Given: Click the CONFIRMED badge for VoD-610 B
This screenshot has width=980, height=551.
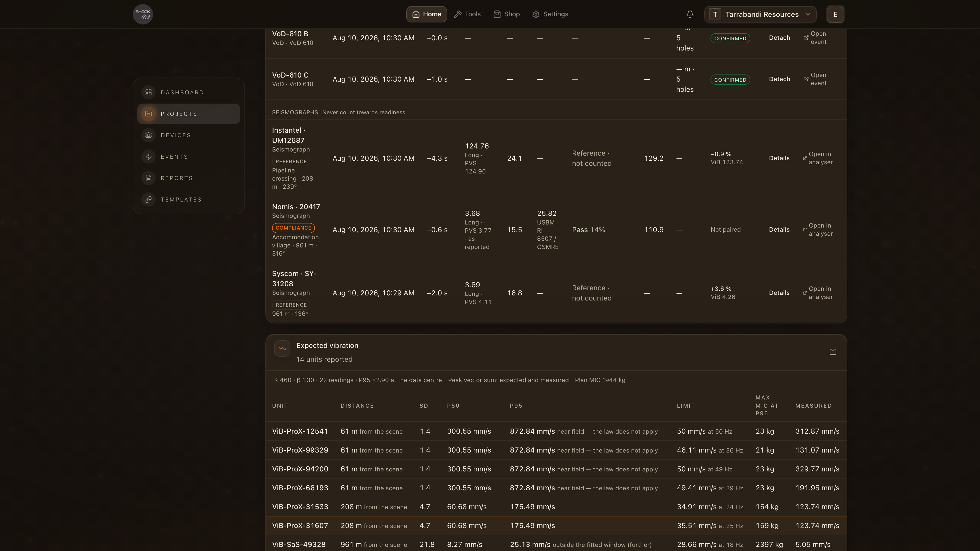Looking at the screenshot, I should (x=730, y=39).
